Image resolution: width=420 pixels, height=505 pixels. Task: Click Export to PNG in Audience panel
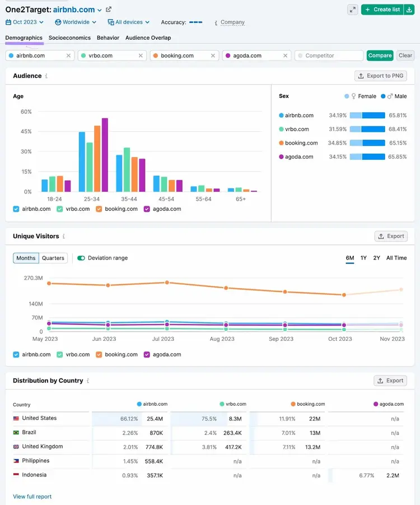(381, 76)
